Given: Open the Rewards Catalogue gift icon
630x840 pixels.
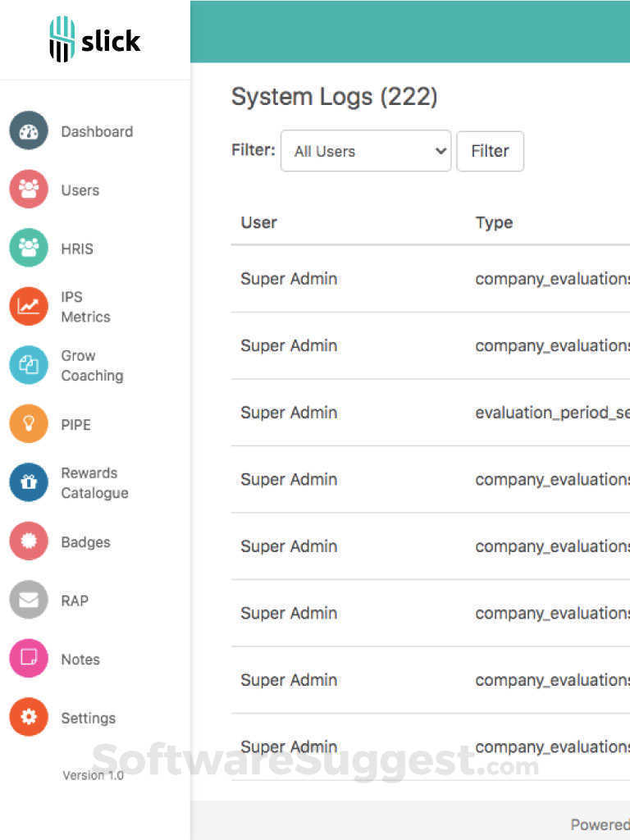Looking at the screenshot, I should click(x=27, y=482).
